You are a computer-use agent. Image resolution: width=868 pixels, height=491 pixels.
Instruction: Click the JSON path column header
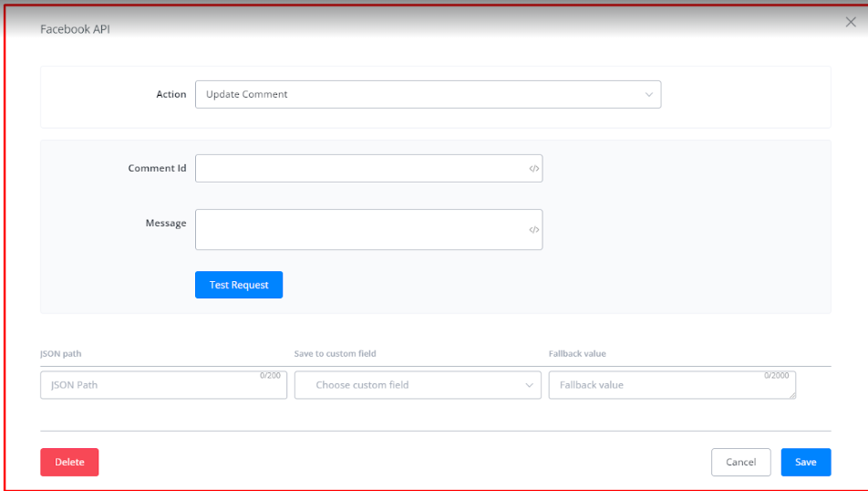point(60,354)
